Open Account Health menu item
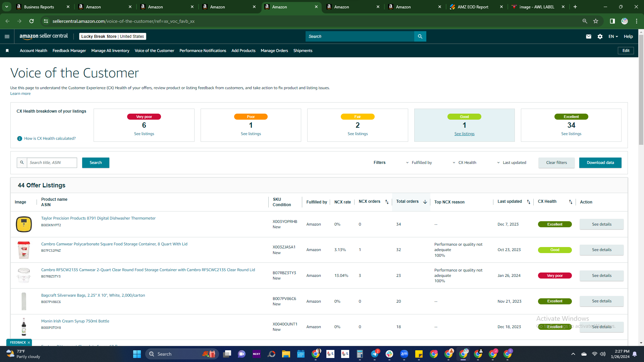Image resolution: width=644 pixels, height=362 pixels. pyautogui.click(x=34, y=51)
